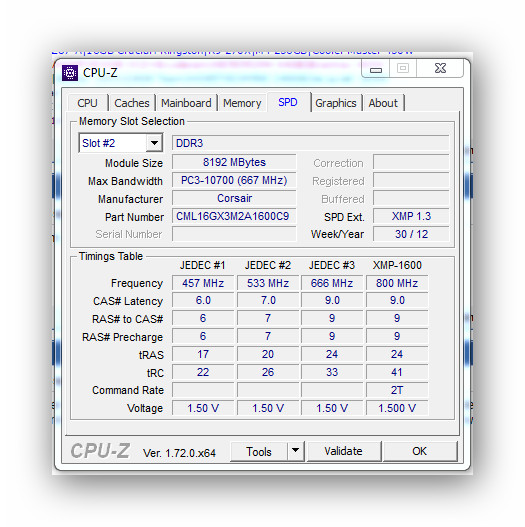Click the 30 / 12 Week/Year value
The image size is (525, 527).
(411, 234)
